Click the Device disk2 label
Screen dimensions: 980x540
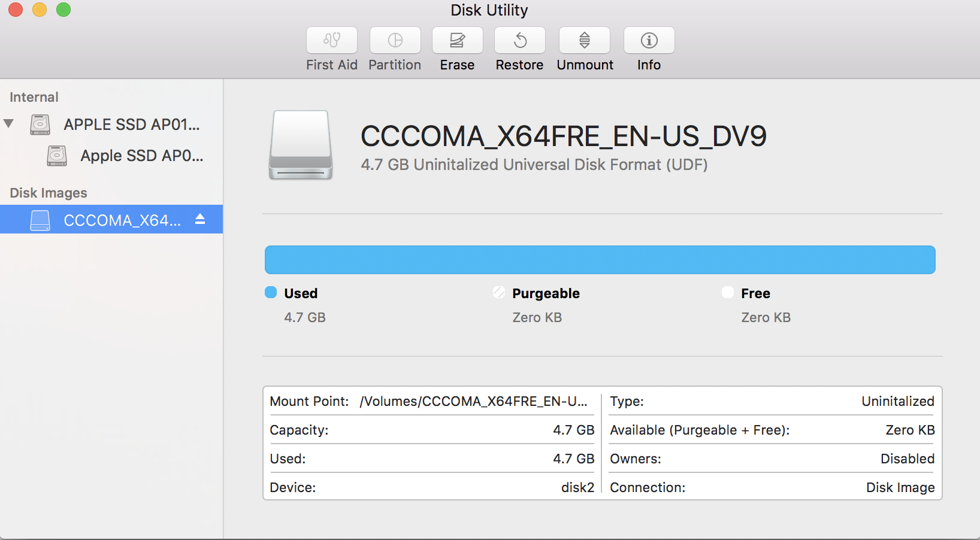coord(577,487)
